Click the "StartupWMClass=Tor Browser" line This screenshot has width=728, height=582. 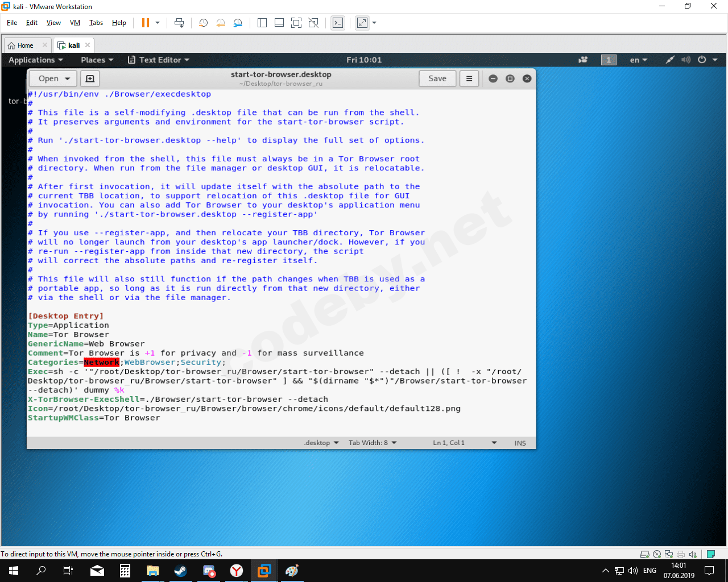94,418
